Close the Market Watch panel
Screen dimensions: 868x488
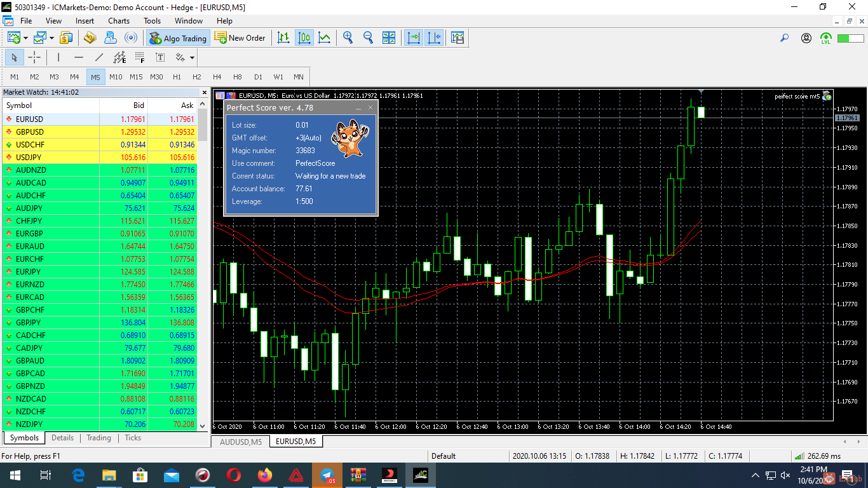(203, 92)
